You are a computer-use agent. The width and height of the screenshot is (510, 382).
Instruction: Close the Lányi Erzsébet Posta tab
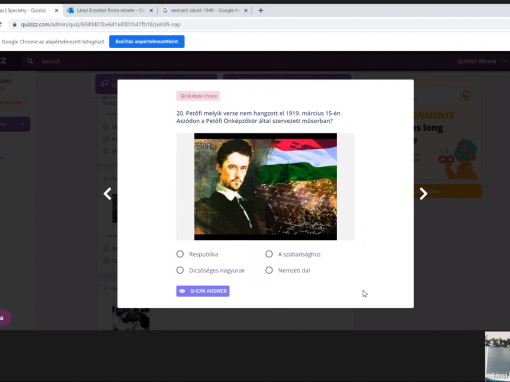[151, 11]
